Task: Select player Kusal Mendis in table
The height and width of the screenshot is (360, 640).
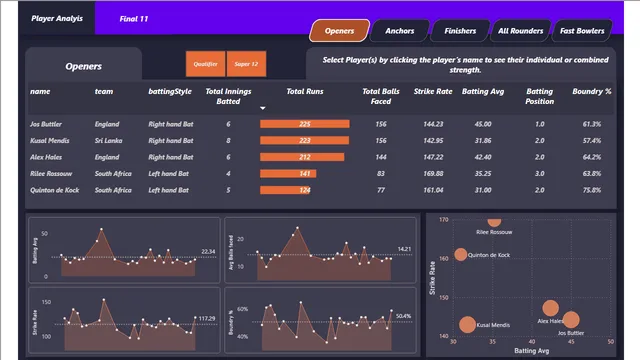Action: [x=49, y=140]
